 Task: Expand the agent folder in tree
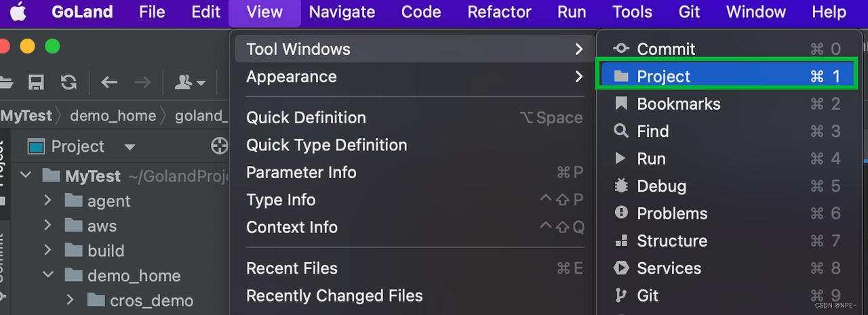(47, 201)
